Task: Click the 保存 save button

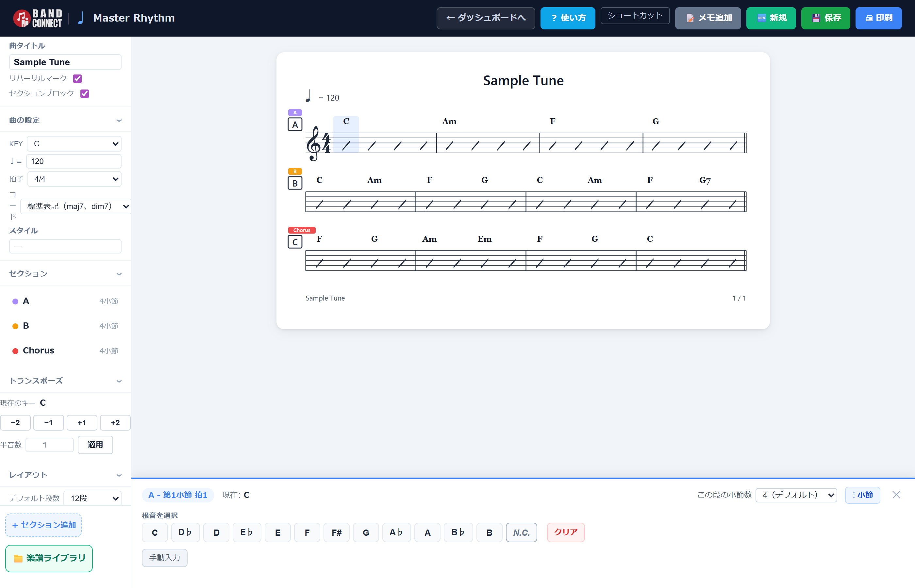Action: pos(826,18)
